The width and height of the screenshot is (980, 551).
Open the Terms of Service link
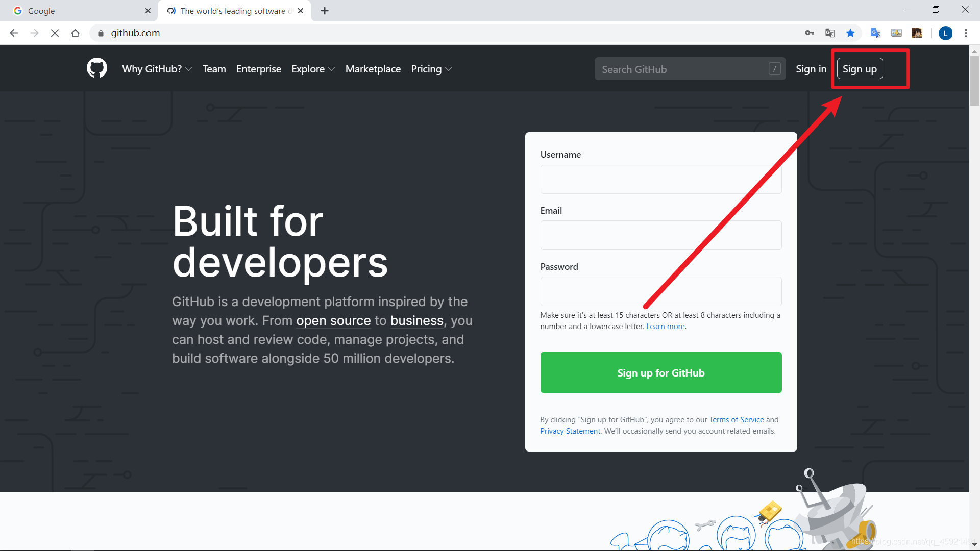736,419
